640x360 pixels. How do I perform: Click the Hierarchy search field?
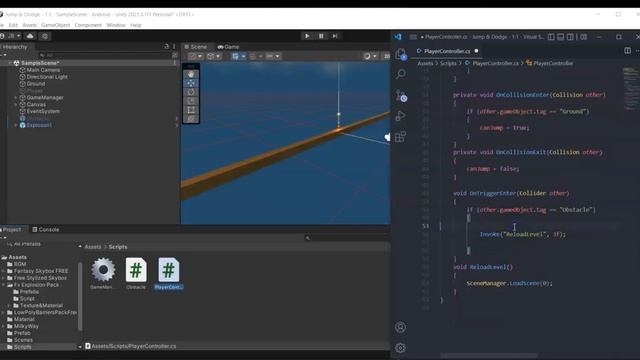pos(104,55)
